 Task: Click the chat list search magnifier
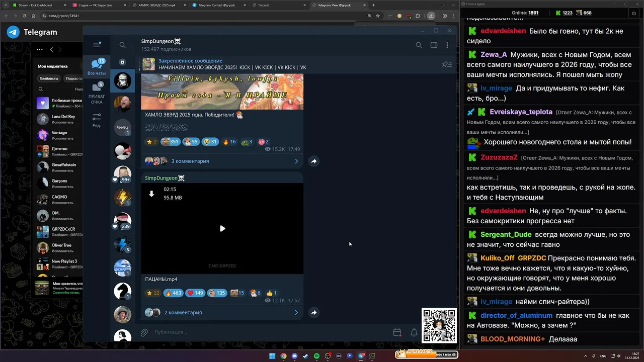click(x=122, y=45)
